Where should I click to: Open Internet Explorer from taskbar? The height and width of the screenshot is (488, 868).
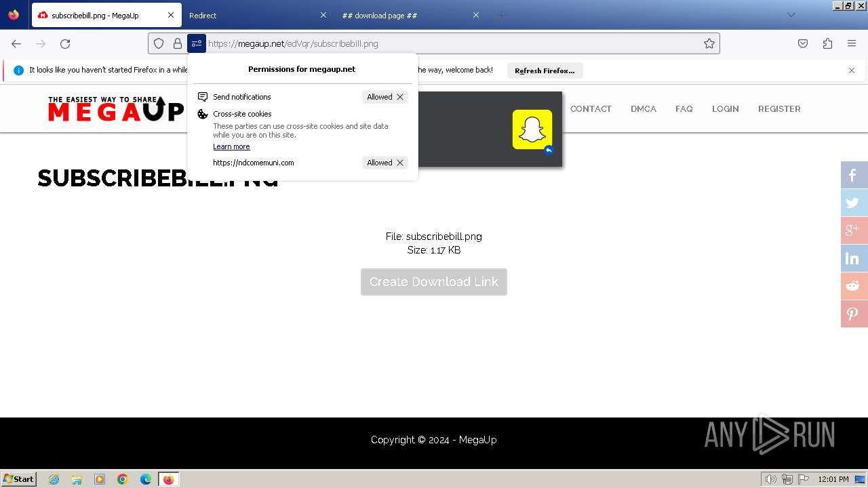point(54,479)
